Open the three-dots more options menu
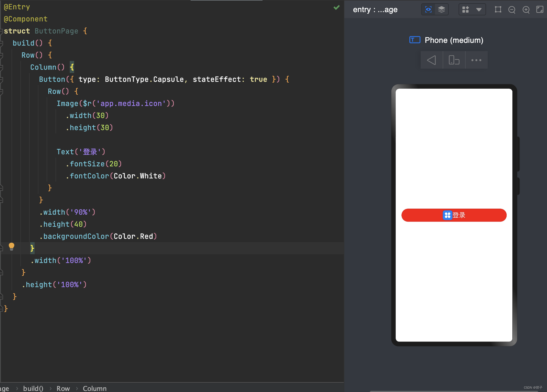The height and width of the screenshot is (392, 547). (x=476, y=60)
